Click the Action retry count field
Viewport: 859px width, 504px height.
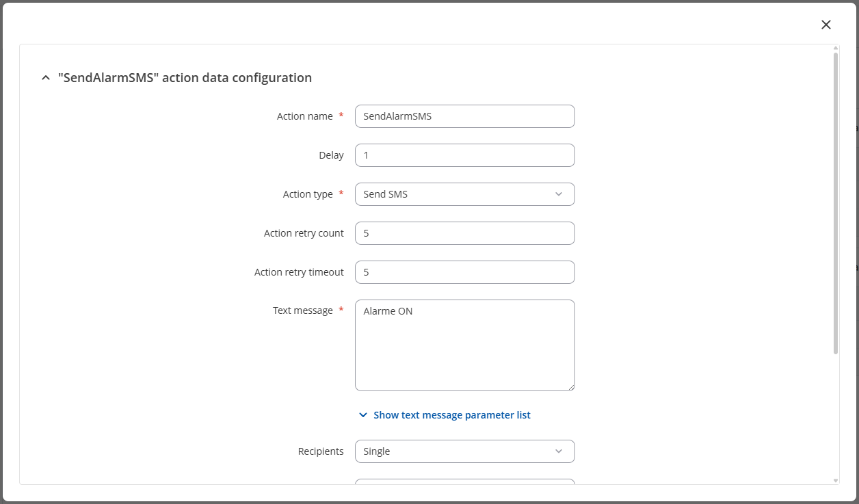(464, 233)
